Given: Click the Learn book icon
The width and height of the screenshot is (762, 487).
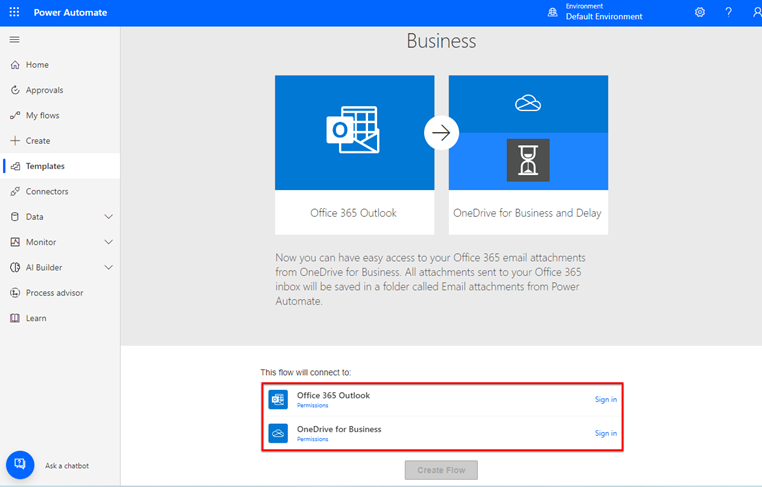Looking at the screenshot, I should coord(15,318).
